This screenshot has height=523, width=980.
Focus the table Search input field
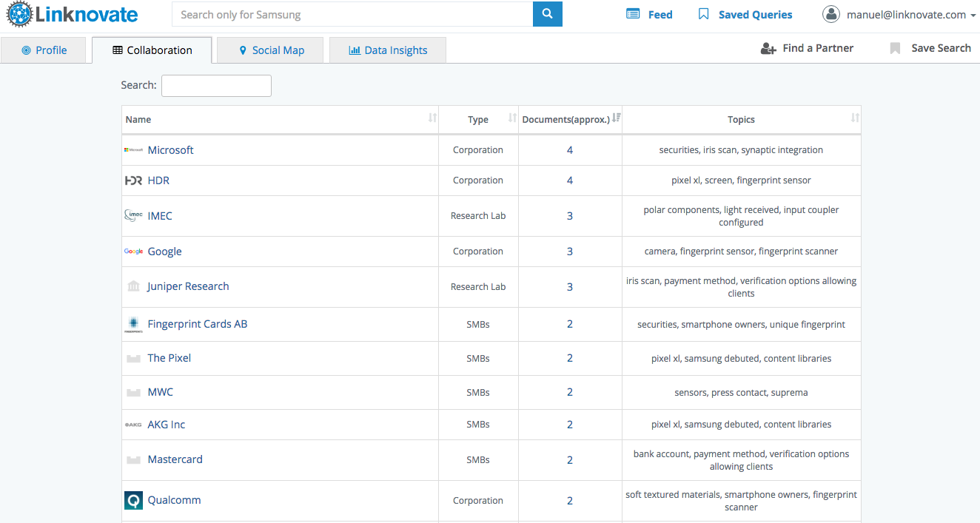pos(216,86)
